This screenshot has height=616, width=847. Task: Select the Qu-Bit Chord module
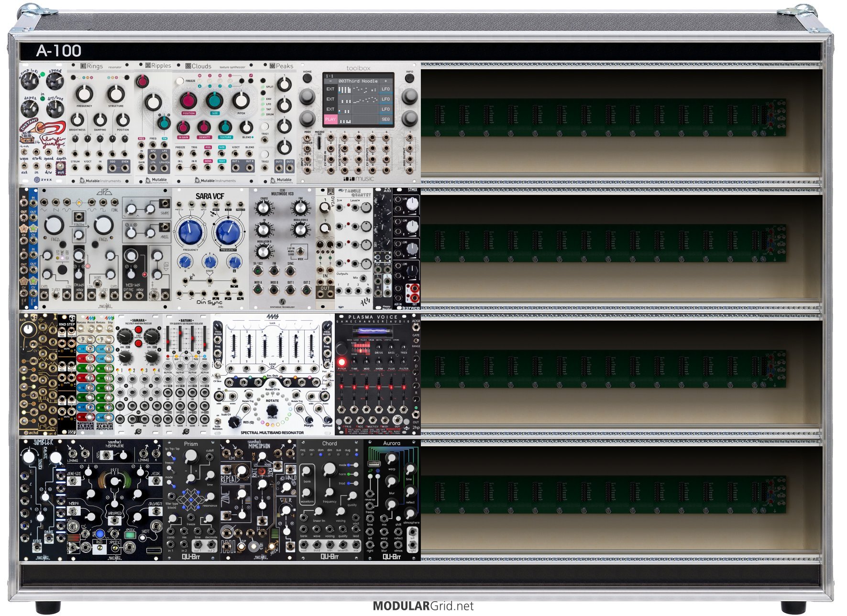pos(330,500)
